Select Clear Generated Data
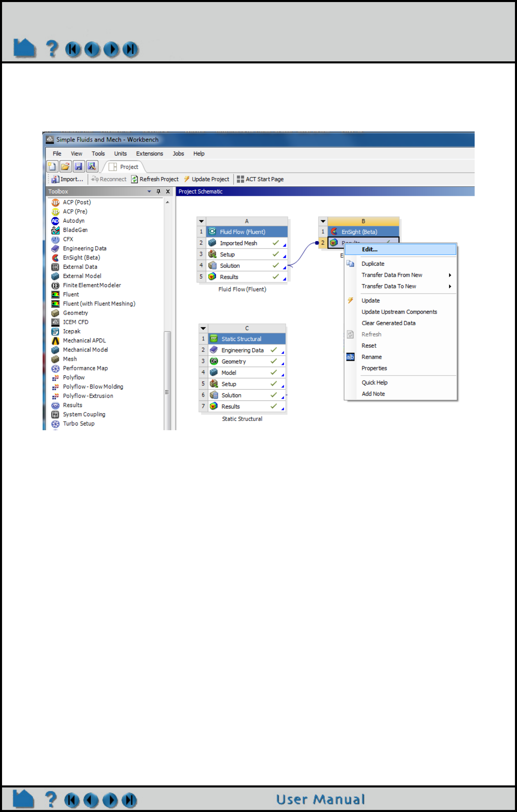The width and height of the screenshot is (517, 812). [401, 323]
